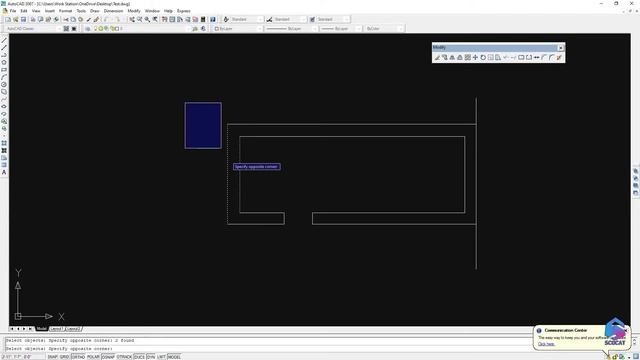Screen dimensions: 640x360
Task: Open the Draw menu
Action: pos(95,11)
